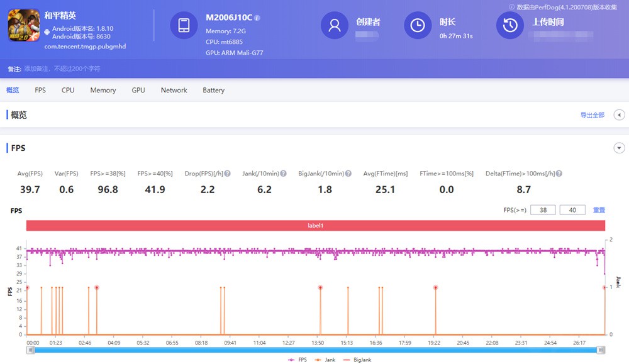Click the Drop(FPS)[/h] value 2.2
629x364 pixels.
coord(208,190)
